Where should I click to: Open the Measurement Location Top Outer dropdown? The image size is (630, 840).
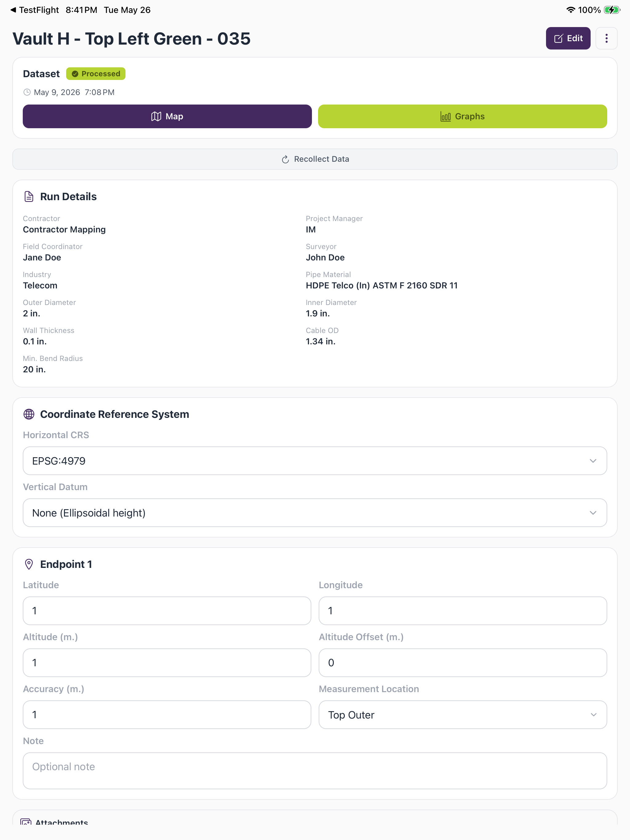pyautogui.click(x=462, y=715)
